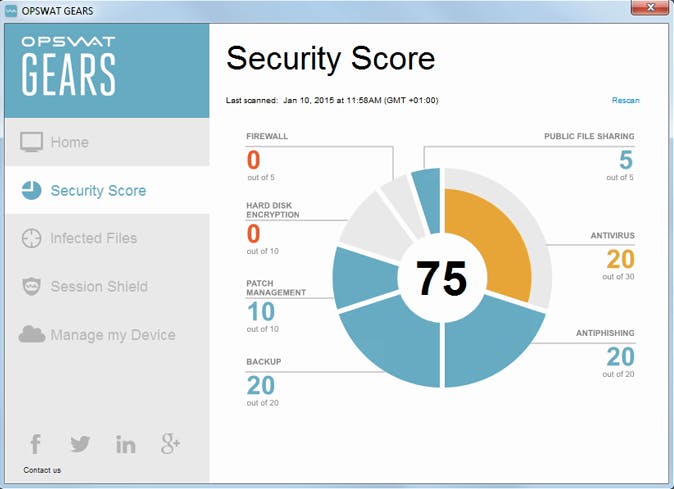
Task: Click the OPSWAT GEARS logo banner
Action: (107, 70)
